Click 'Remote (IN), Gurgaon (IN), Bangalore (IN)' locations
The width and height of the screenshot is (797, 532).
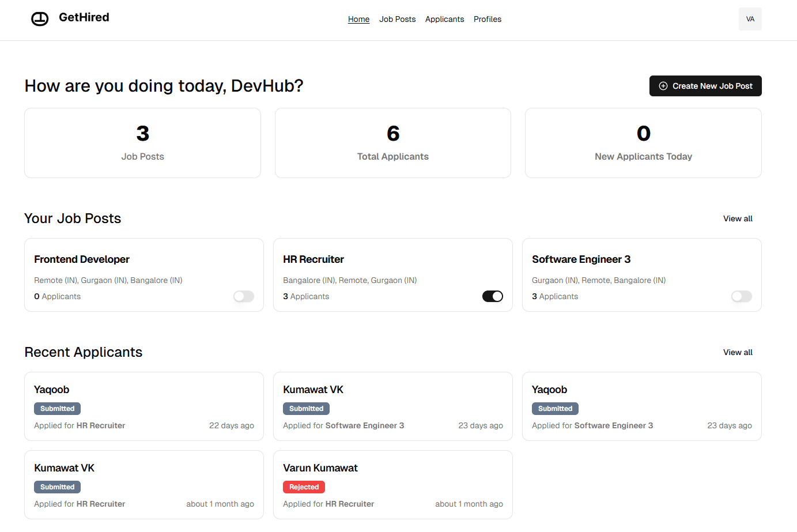[x=108, y=280]
